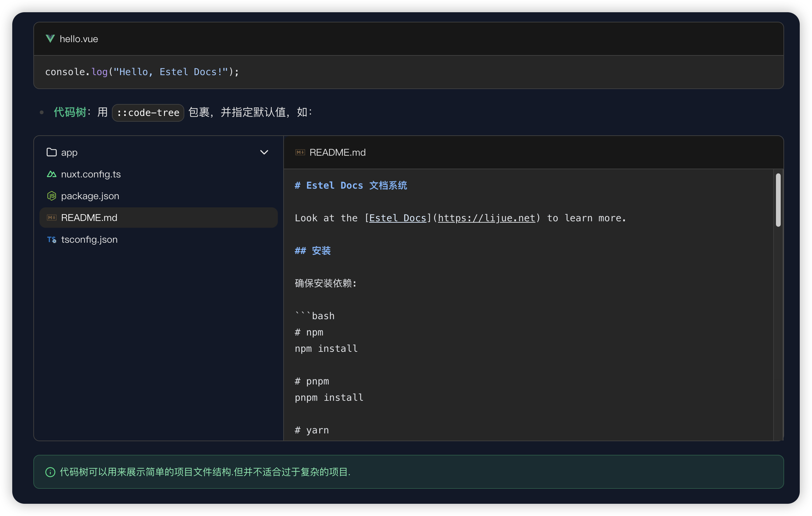812x516 pixels.
Task: Click the green 代码树 link text
Action: (70, 112)
